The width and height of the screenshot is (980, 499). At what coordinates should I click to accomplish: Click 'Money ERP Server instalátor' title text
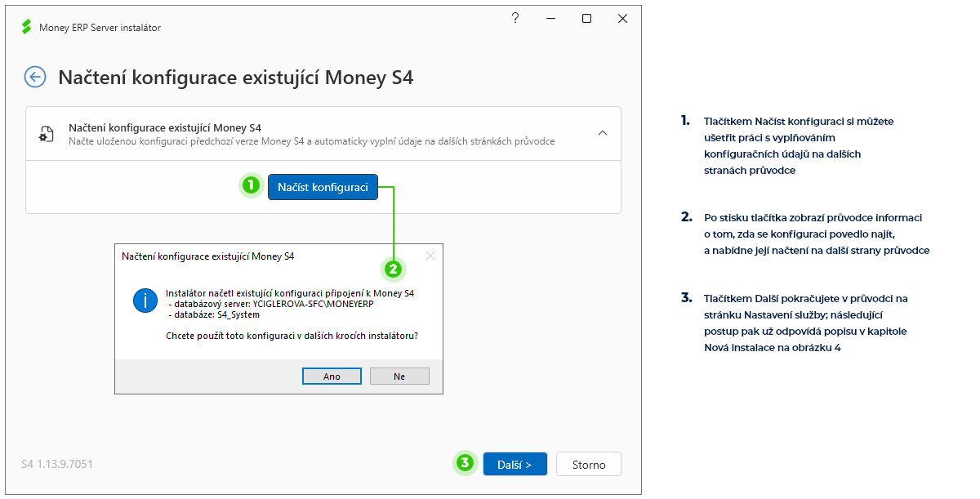point(100,28)
